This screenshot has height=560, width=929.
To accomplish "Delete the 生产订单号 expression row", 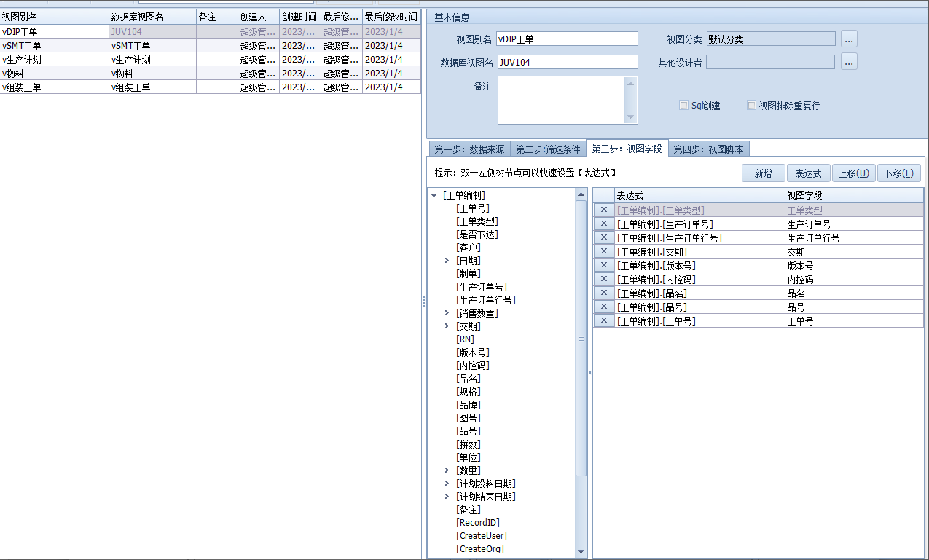I will pos(603,224).
